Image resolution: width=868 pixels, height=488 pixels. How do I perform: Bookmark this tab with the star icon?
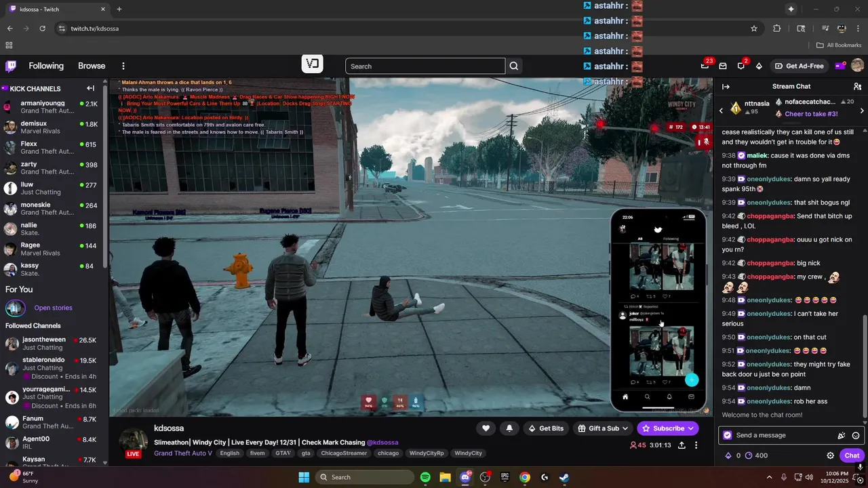754,28
